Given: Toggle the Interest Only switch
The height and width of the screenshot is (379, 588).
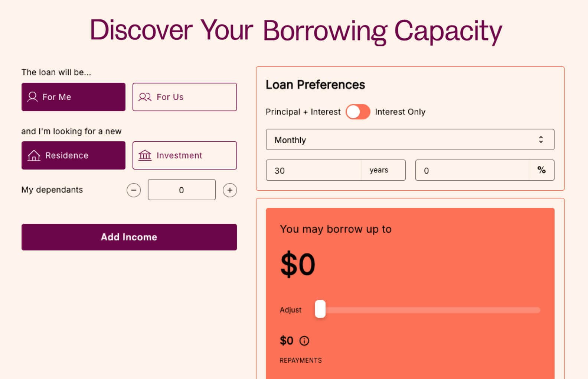Looking at the screenshot, I should (x=358, y=112).
